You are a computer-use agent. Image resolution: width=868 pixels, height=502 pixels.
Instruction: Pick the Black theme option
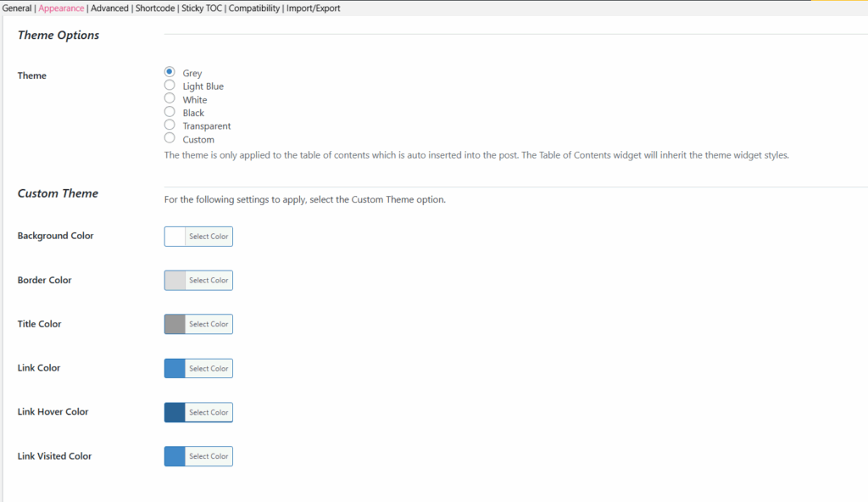click(x=170, y=112)
